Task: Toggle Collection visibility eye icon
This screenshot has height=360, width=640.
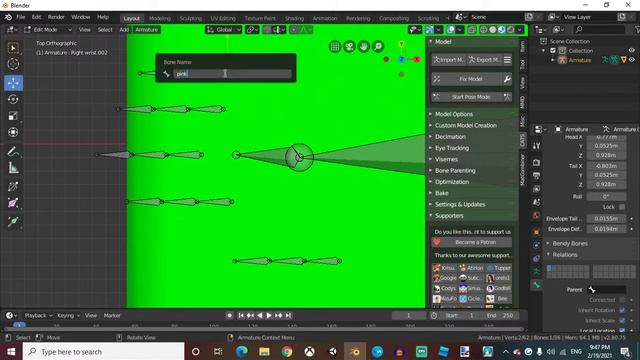Action: point(631,51)
